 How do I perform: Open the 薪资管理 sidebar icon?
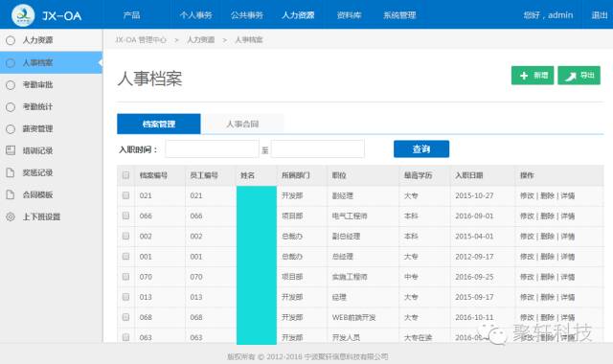(11, 128)
